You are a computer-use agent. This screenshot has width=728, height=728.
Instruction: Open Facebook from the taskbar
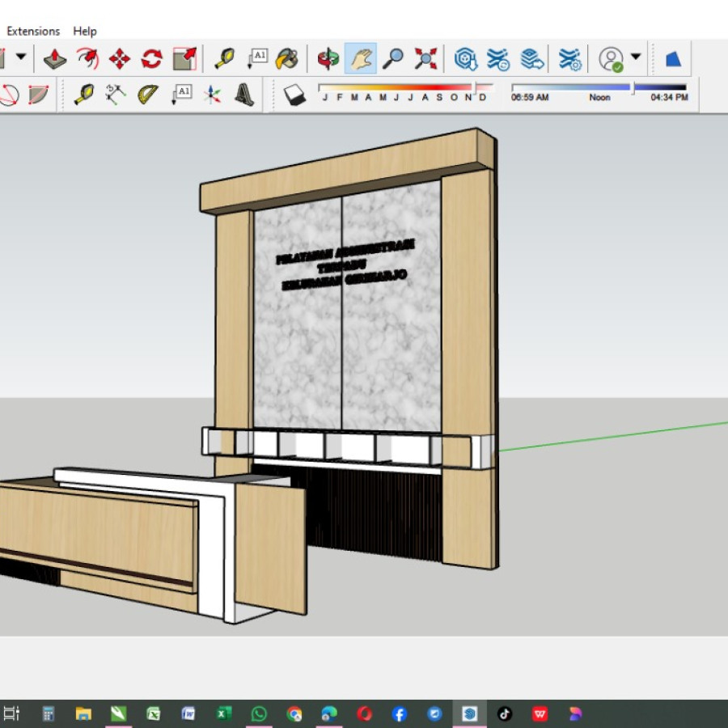(x=400, y=713)
